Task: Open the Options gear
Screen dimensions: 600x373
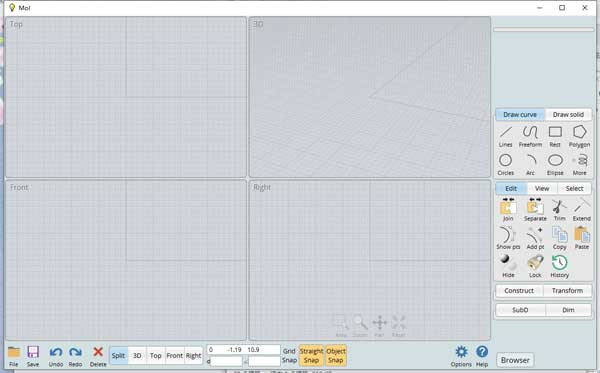Action: click(x=461, y=356)
